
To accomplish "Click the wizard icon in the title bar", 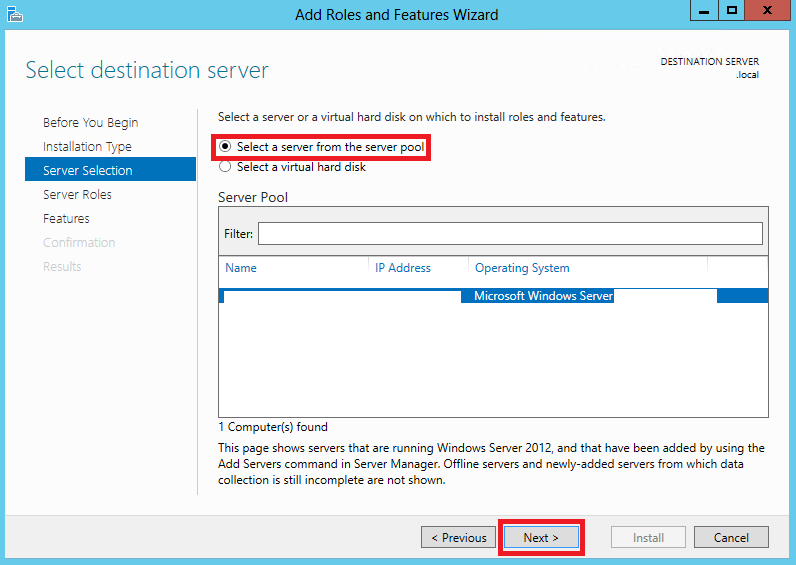I will coord(14,14).
